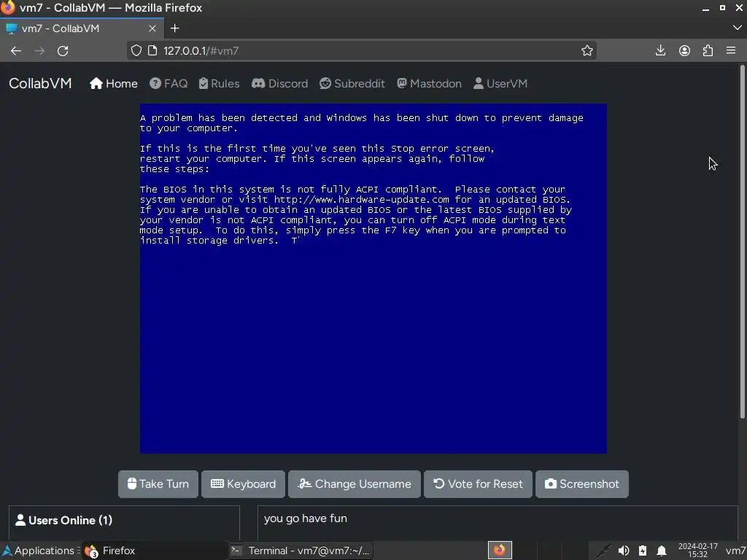Open the Mastodon nav link
Screen dimensions: 747x560
click(x=429, y=83)
